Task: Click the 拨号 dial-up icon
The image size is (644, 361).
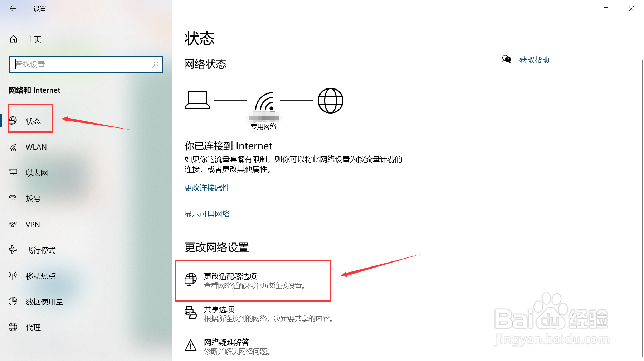Action: click(x=13, y=198)
